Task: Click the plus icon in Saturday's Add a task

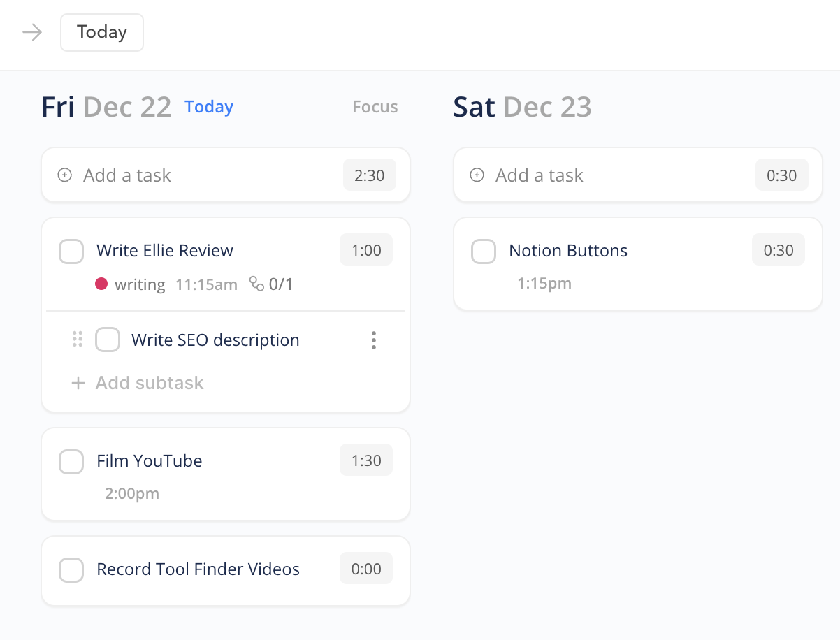Action: point(477,175)
